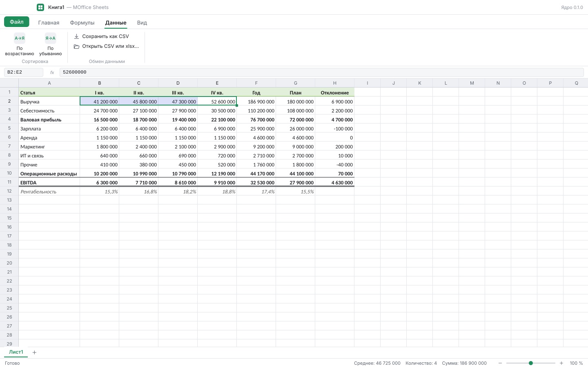Click the Валовая прибыль cell
Viewport: 588px width, 368px height.
49,119
